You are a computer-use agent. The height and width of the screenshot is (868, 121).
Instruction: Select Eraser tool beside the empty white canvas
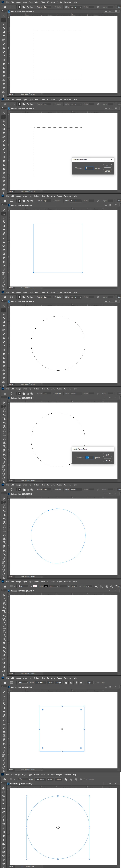coord(4,636)
